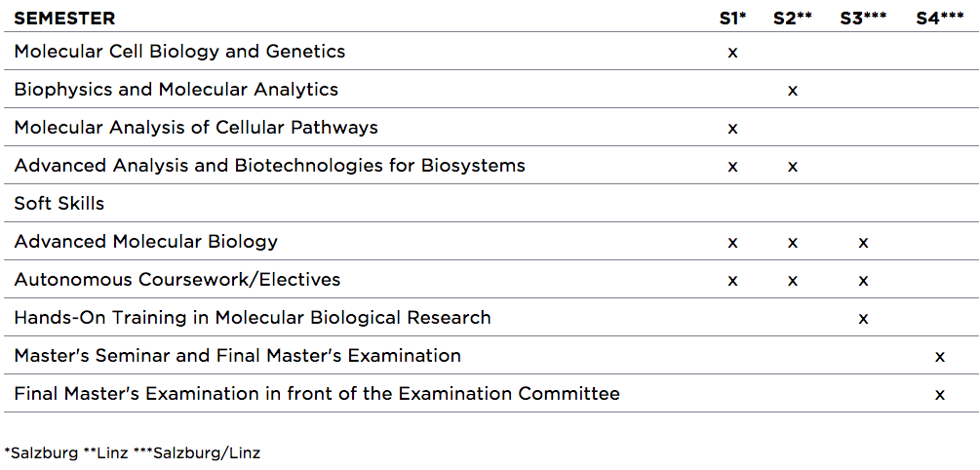Click the S2 mark for Biophysics row
The image size is (980, 470).
(793, 91)
